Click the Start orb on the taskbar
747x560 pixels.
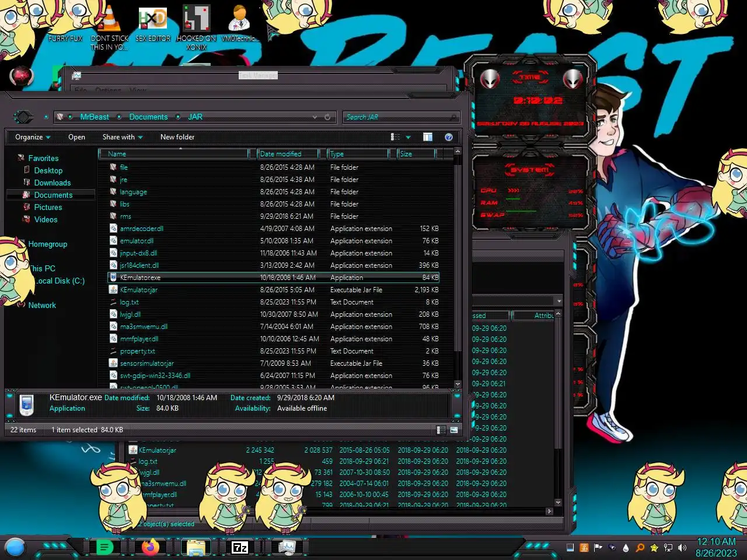coord(15,547)
